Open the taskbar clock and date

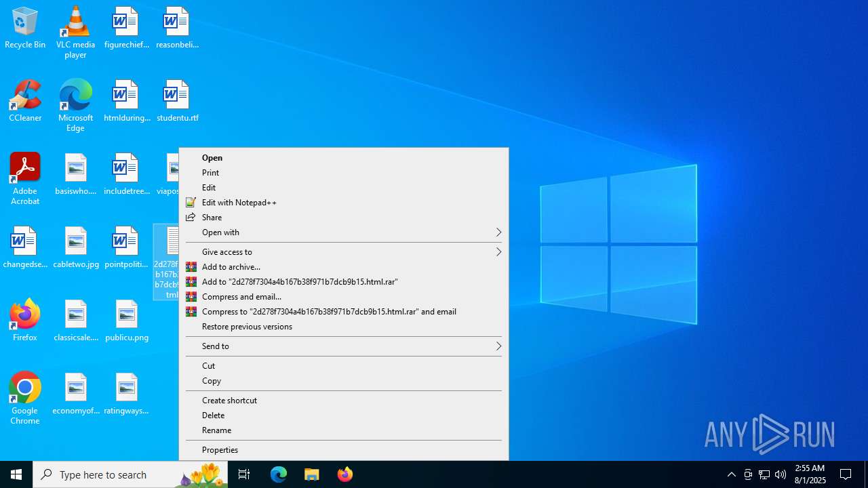click(810, 474)
